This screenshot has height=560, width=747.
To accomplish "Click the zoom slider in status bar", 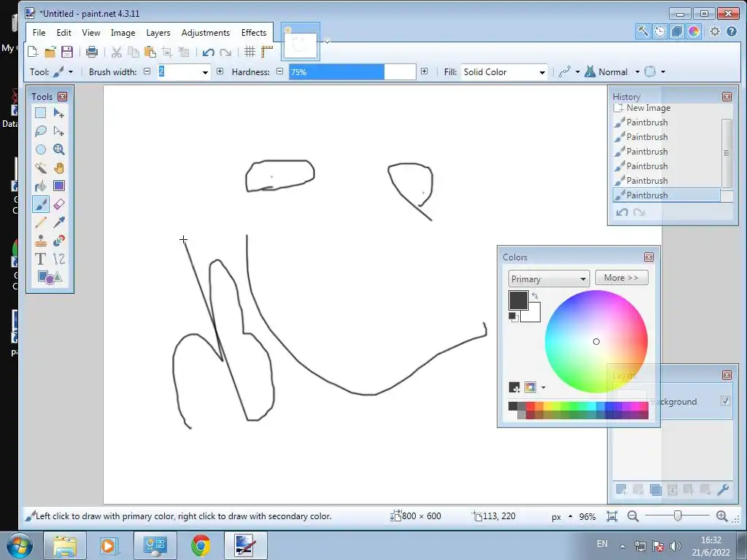I will 678,516.
